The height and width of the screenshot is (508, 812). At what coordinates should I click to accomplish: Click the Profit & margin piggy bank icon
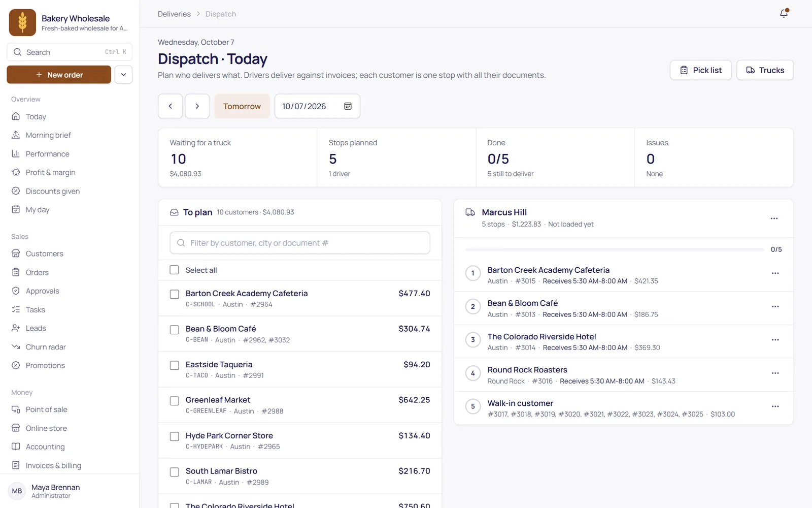click(x=16, y=172)
